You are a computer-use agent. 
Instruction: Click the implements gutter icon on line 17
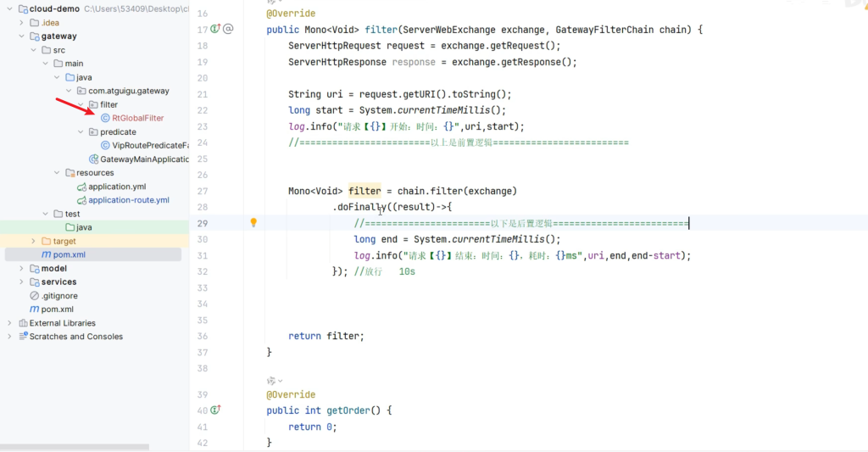(215, 29)
